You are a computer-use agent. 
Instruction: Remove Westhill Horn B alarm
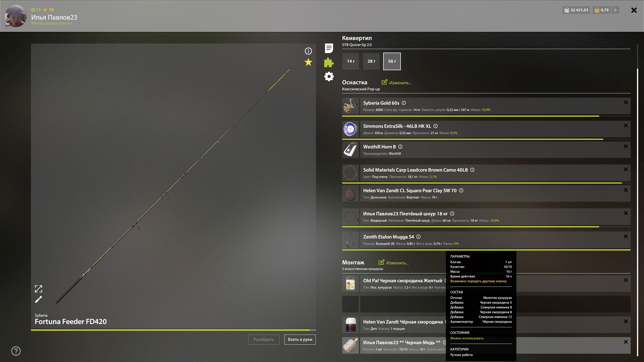click(626, 146)
